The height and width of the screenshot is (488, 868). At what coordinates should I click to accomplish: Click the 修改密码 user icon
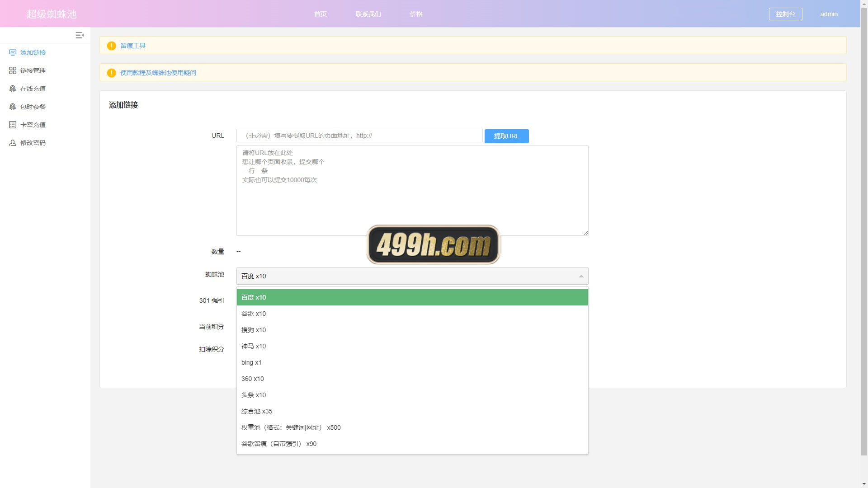pyautogui.click(x=13, y=143)
